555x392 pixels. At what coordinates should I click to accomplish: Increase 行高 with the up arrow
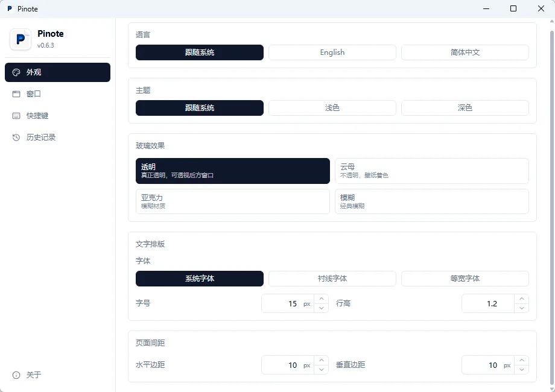coord(522,299)
